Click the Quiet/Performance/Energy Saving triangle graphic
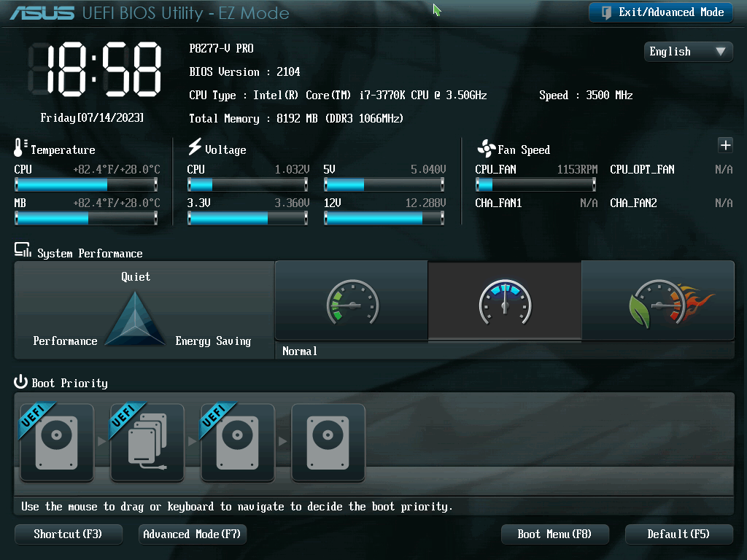 [x=135, y=318]
